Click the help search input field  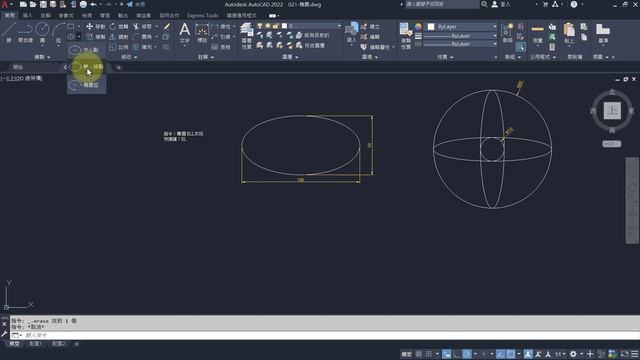[x=442, y=4]
